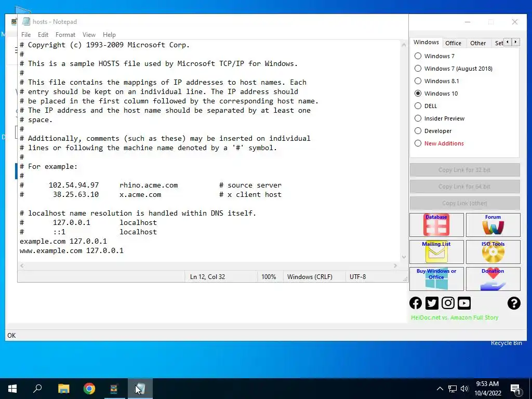Image resolution: width=532 pixels, height=399 pixels.
Task: Click the www.example.com 127.0.0.1 line
Action: point(72,250)
